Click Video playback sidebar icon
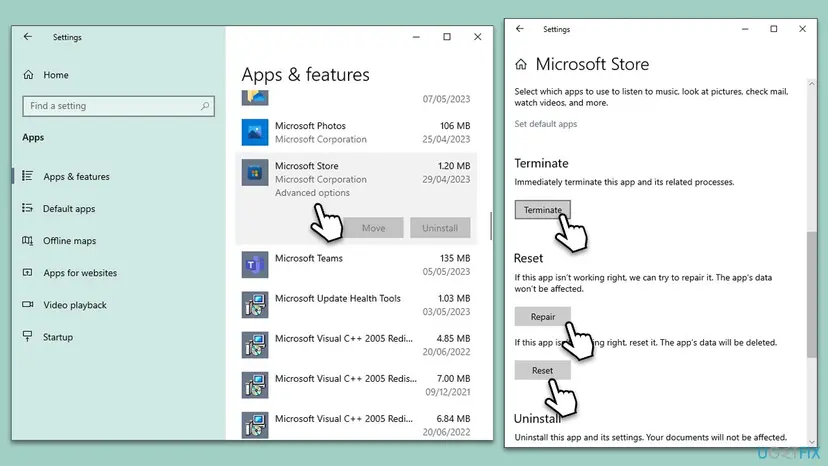 (x=27, y=304)
